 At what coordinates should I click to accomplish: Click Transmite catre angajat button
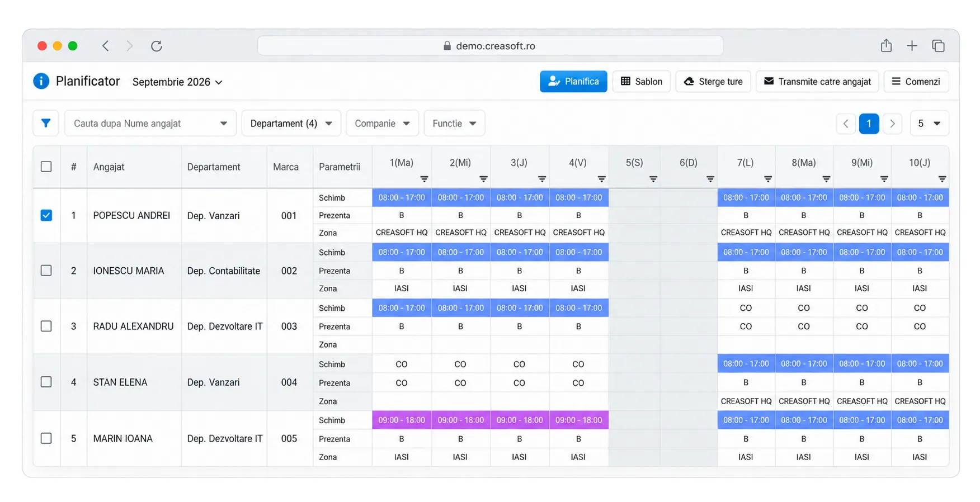coord(817,82)
